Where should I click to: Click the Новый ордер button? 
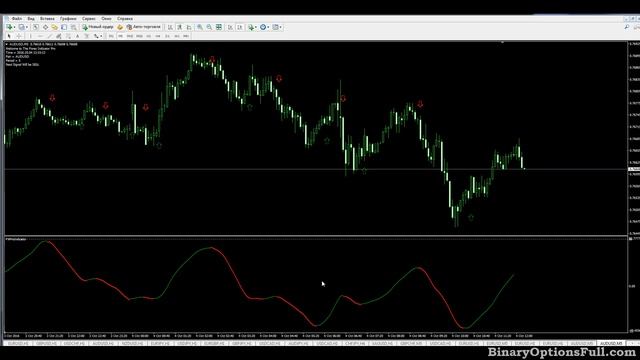[x=98, y=27]
